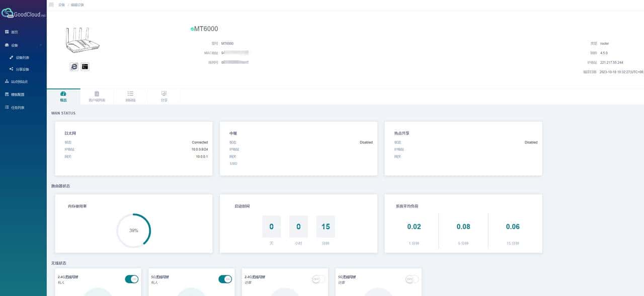Disable the 5G private wireless network toggle

[225, 279]
